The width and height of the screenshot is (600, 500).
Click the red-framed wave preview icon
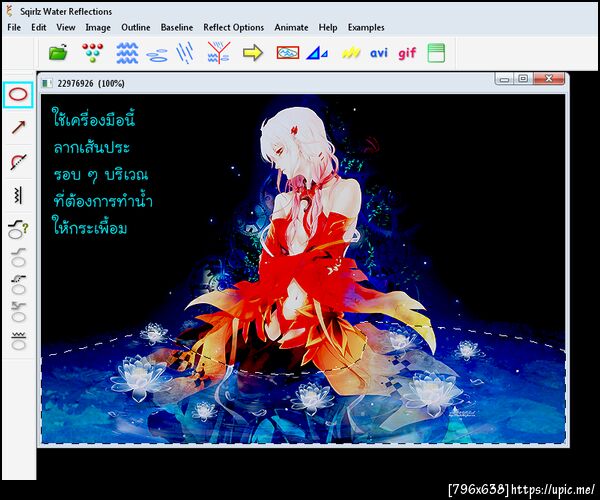[288, 53]
